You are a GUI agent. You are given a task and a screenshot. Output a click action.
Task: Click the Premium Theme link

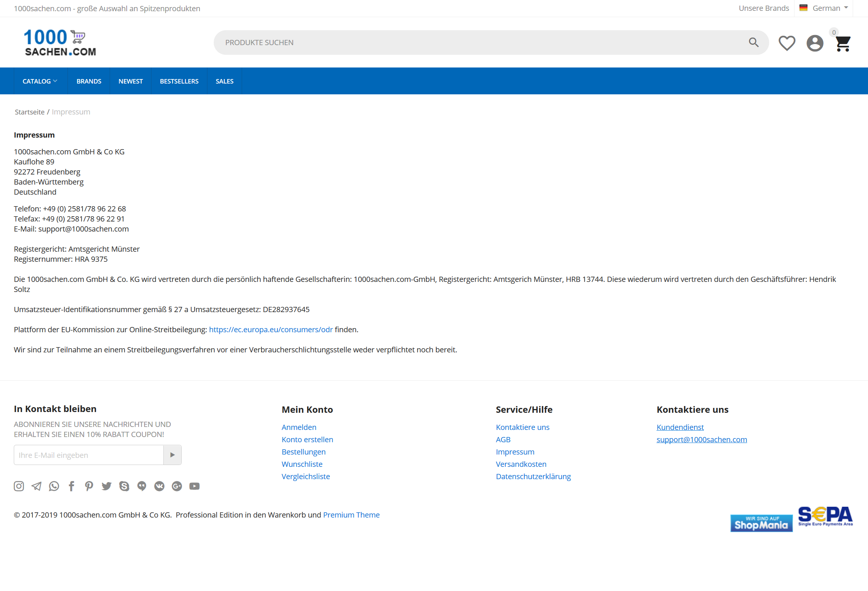[351, 515]
